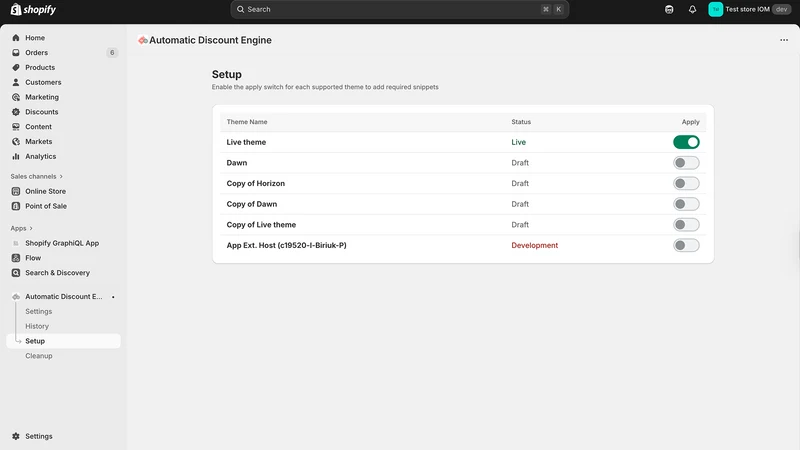Expand the Apps section

point(21,228)
